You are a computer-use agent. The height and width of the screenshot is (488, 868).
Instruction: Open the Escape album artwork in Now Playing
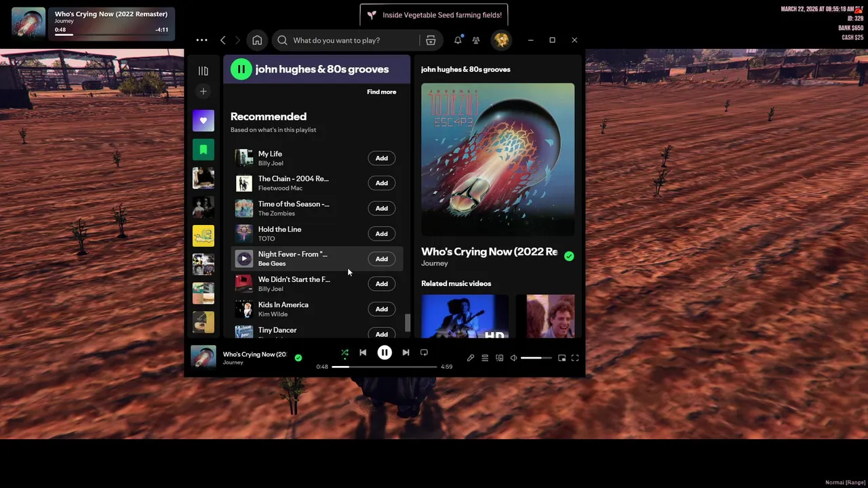(x=498, y=159)
